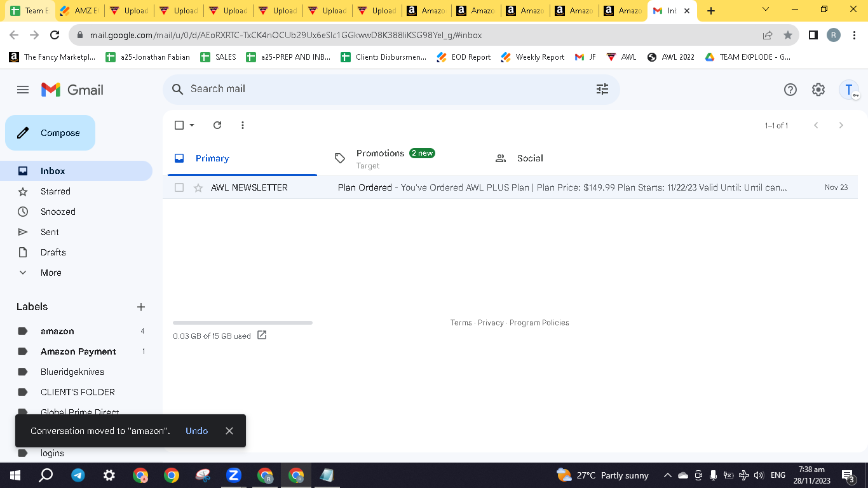Viewport: 868px width, 488px height.
Task: Open the Privacy link
Action: [x=491, y=323]
